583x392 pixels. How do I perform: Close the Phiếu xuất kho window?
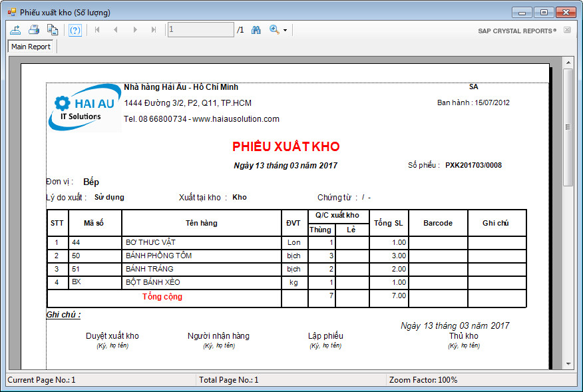[x=566, y=12]
